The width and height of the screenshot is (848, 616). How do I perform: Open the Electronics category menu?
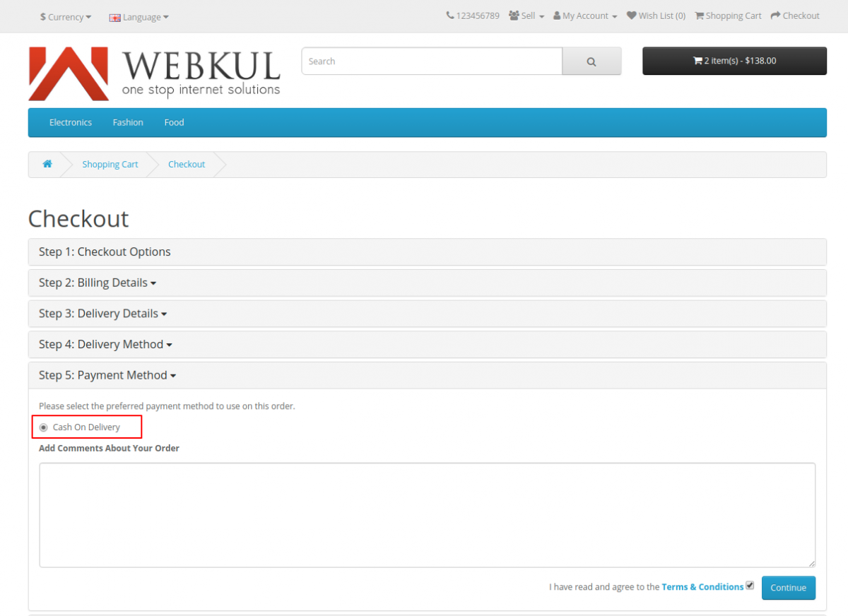71,122
